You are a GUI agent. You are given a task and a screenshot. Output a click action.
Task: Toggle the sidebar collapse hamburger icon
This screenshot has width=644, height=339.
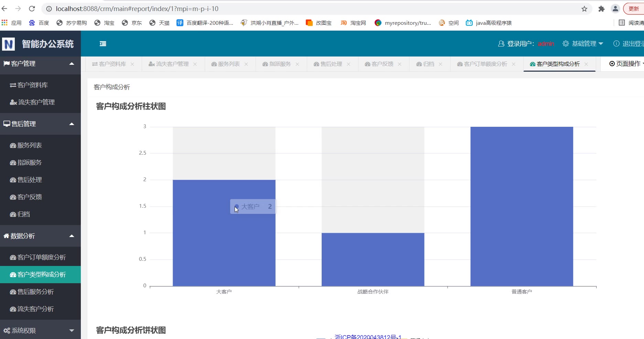103,44
